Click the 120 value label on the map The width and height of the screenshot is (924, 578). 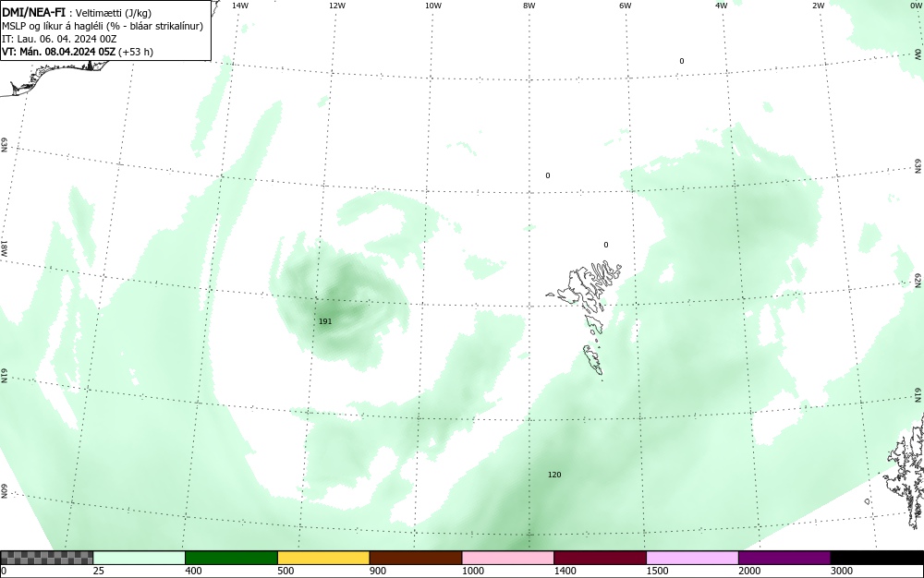point(554,475)
